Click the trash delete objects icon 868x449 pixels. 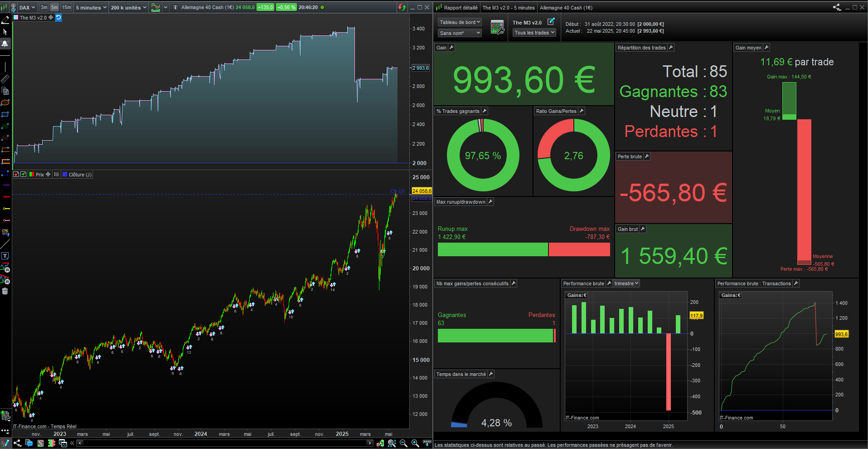(x=5, y=291)
